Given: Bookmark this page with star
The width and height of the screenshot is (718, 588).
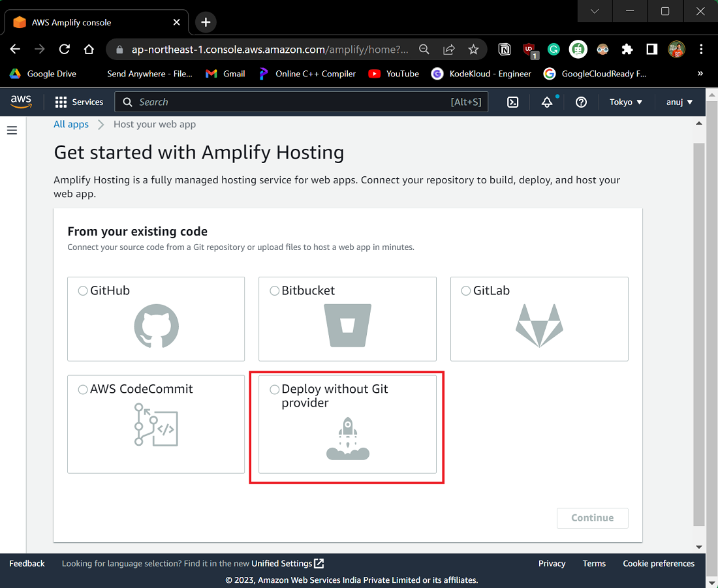Looking at the screenshot, I should pos(473,50).
